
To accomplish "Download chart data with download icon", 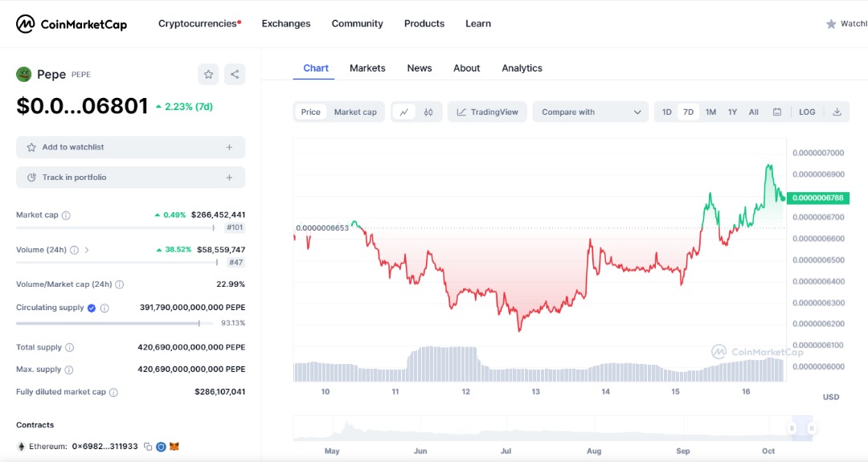I will (x=837, y=112).
